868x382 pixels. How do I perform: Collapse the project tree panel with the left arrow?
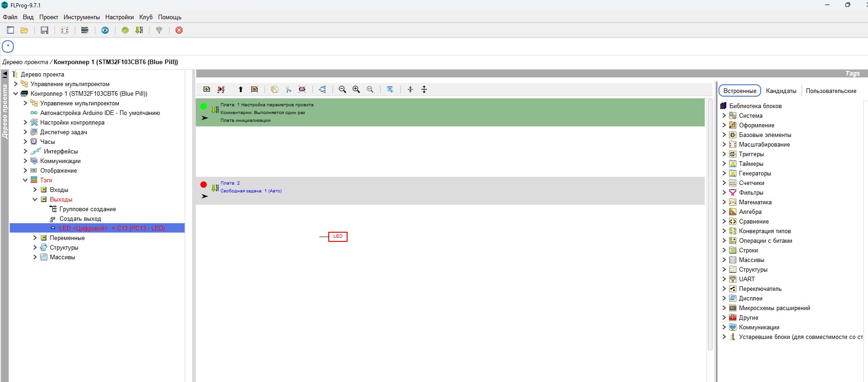pos(5,74)
